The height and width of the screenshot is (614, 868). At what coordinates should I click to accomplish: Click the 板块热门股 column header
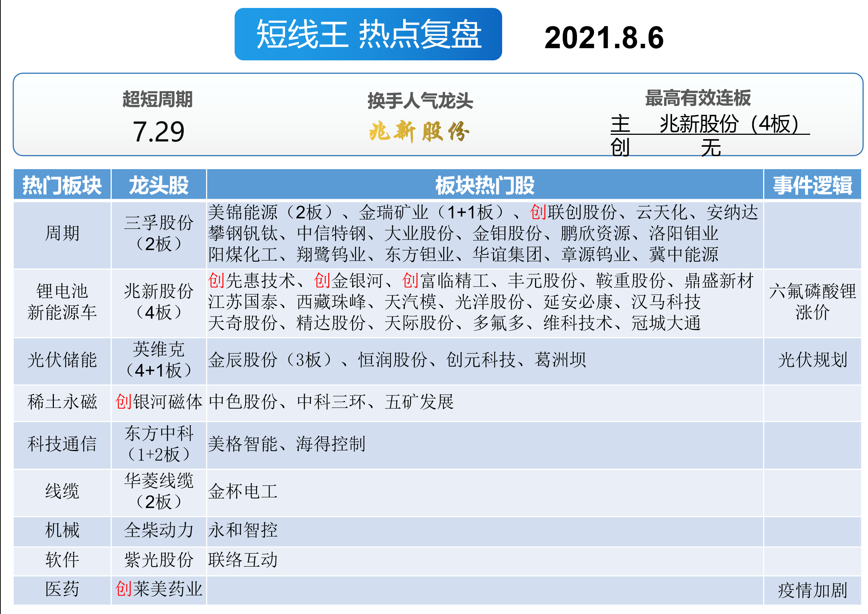click(485, 185)
